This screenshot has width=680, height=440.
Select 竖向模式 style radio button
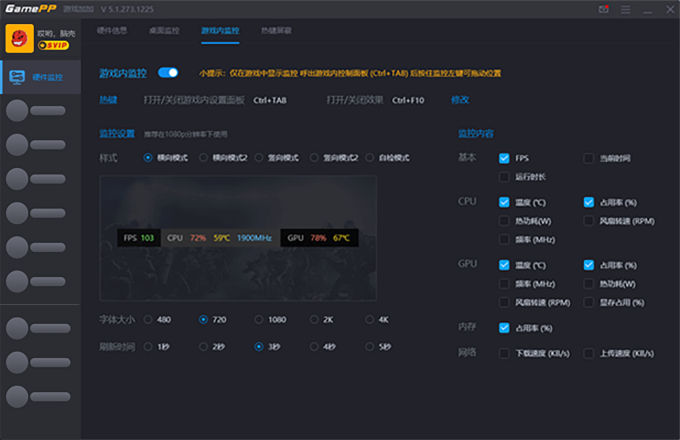[x=259, y=158]
